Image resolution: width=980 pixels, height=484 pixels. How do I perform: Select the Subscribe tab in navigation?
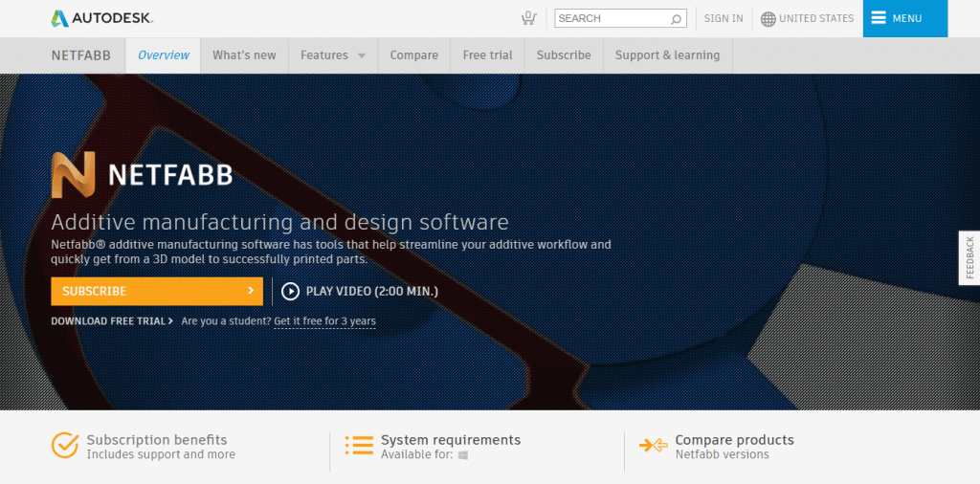tap(564, 55)
